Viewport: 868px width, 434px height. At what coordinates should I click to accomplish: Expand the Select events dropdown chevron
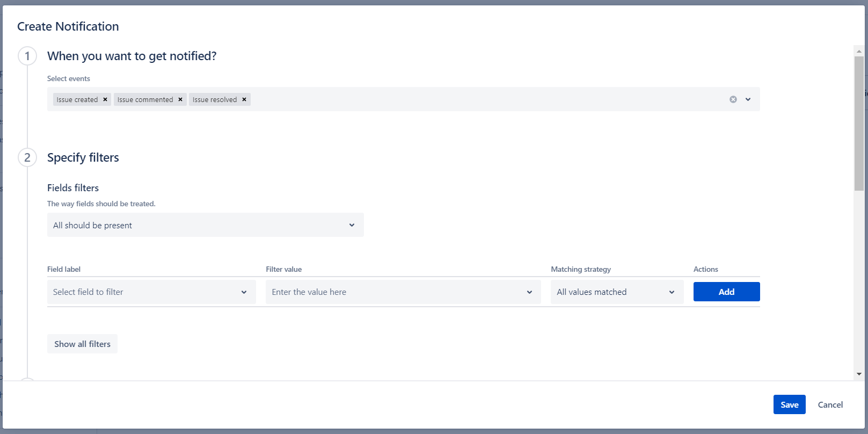[748, 99]
